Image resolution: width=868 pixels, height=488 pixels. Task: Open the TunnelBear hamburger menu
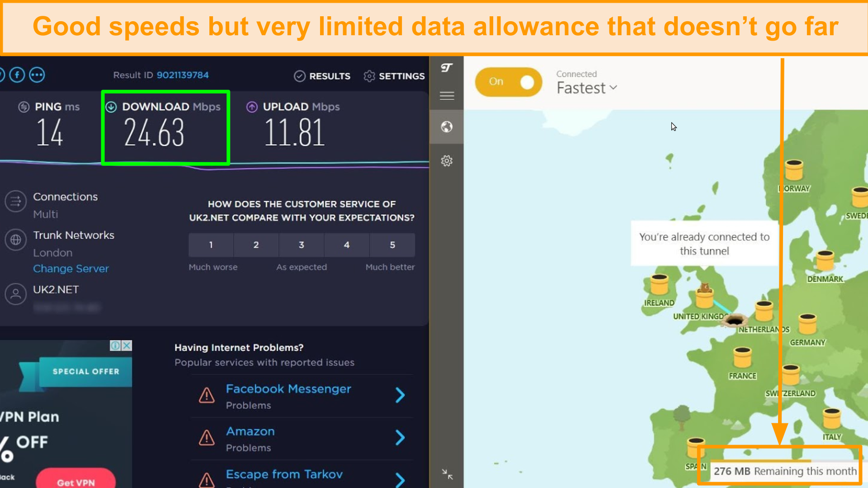point(447,95)
